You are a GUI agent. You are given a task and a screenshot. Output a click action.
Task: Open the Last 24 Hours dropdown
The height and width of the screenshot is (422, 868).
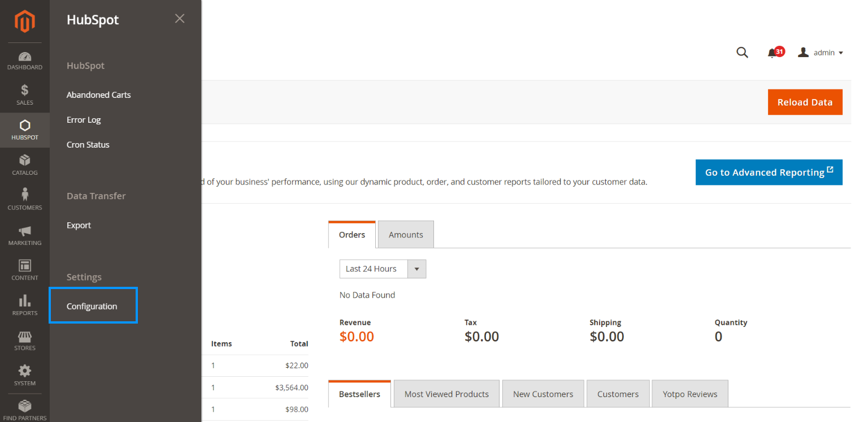tap(383, 269)
